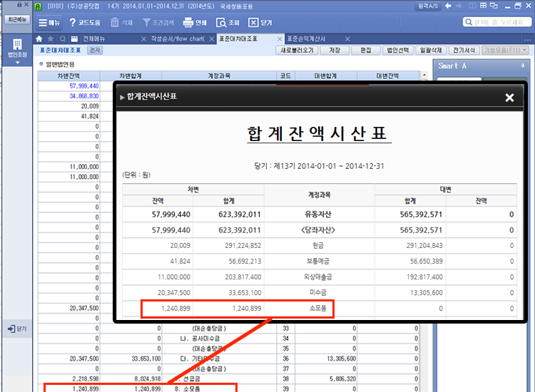Image resolution: width=535 pixels, height=392 pixels.
Task: Click the 외상매출금 row in the popup
Action: coord(320,277)
